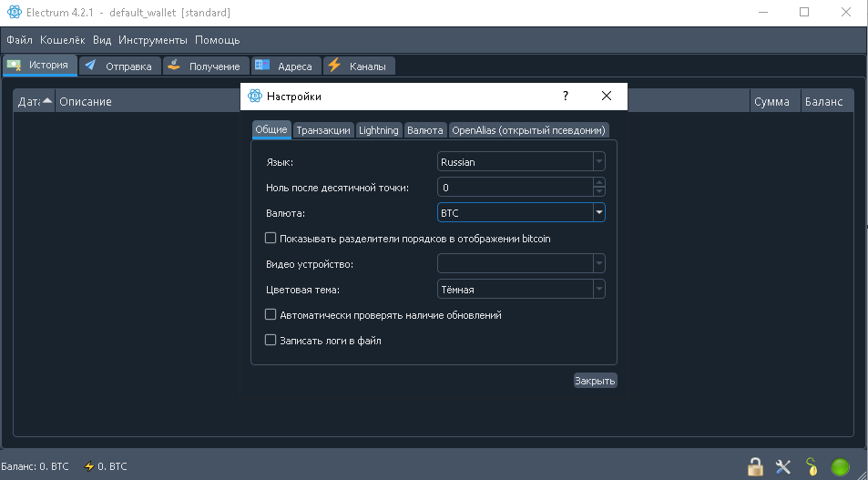868x480 pixels.
Task: Toggle automatic update checking checkbox
Action: click(271, 315)
